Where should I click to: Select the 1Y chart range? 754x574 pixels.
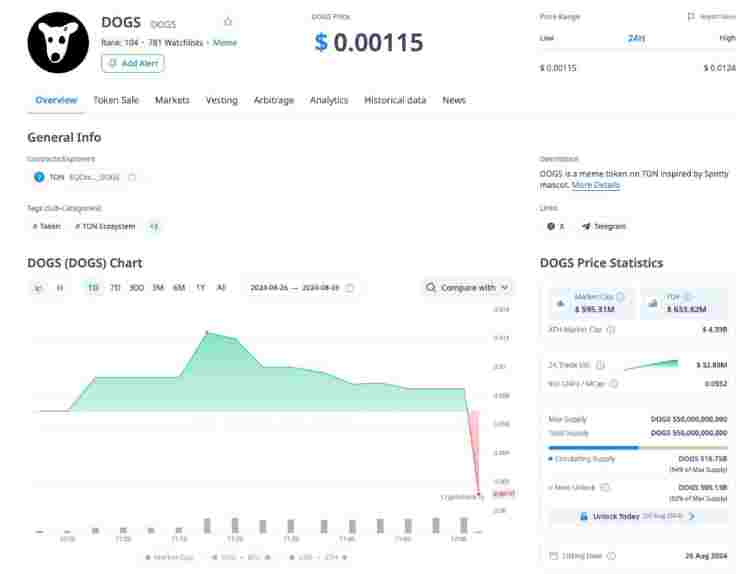[x=200, y=288]
